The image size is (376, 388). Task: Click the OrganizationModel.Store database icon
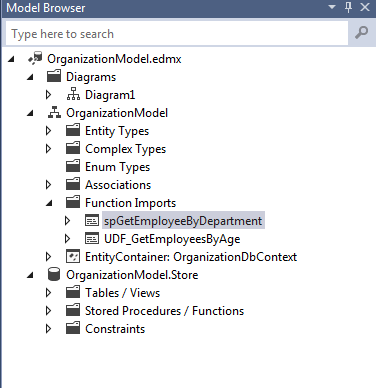pyautogui.click(x=54, y=275)
